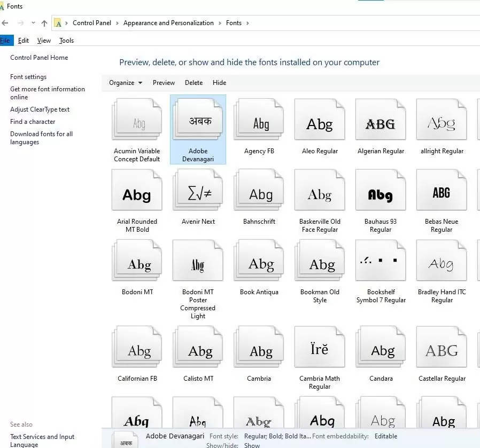
Task: Select the Aleo Regular font icon
Action: tap(320, 119)
